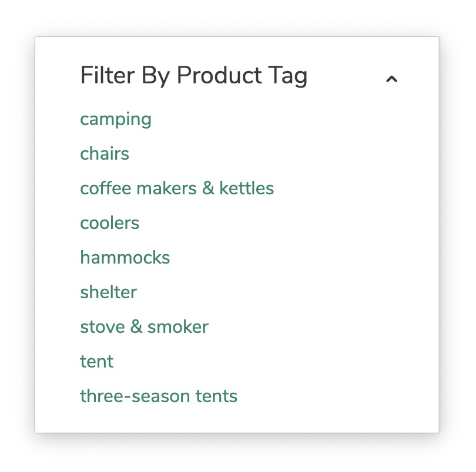Screen dimensions: 476x472
Task: Filter products by camping tag
Action: [116, 119]
